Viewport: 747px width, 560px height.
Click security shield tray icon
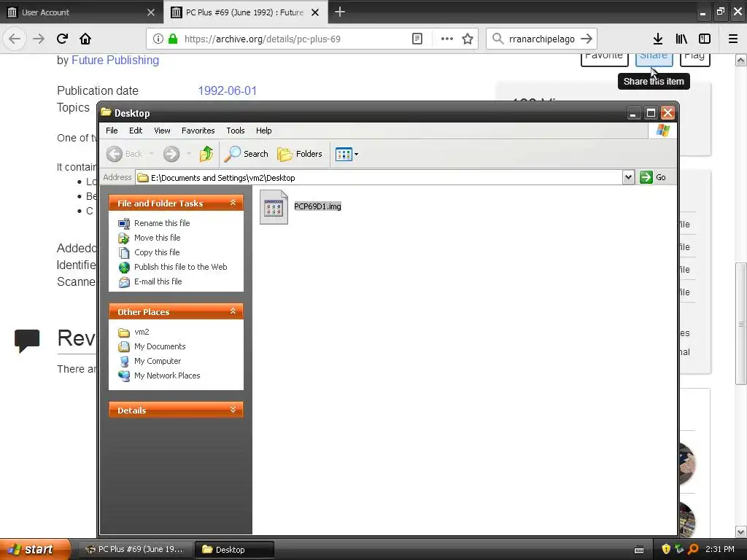tap(666, 549)
